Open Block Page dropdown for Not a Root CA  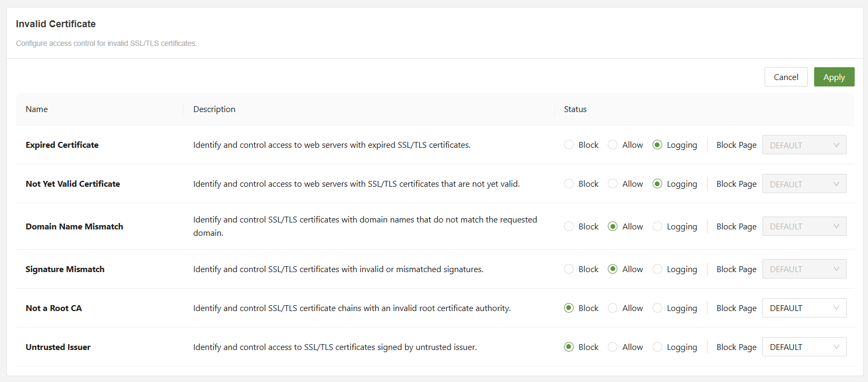click(804, 308)
